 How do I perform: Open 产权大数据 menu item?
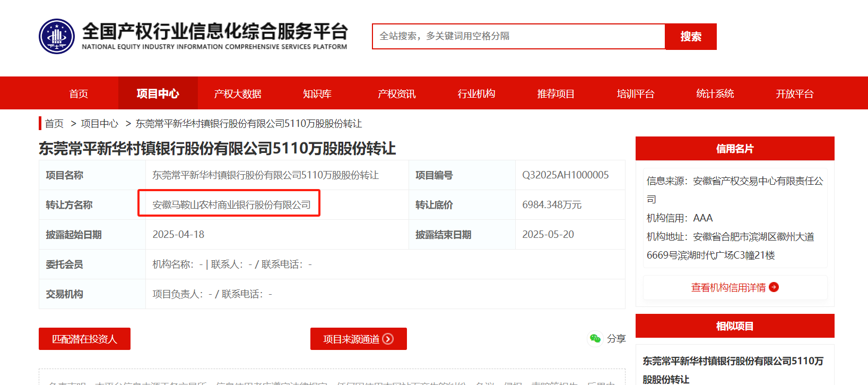[x=238, y=93]
